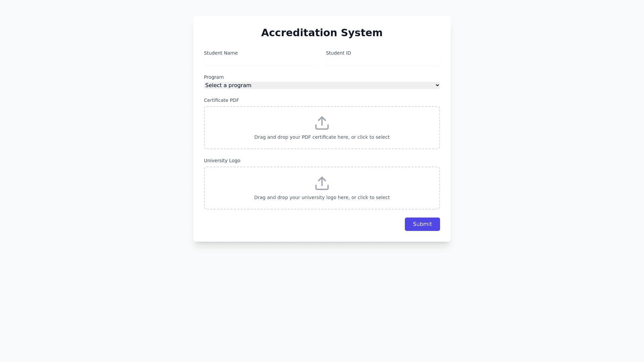The height and width of the screenshot is (362, 644).
Task: Click 'click to select' in the logo upload area
Action: [374, 197]
